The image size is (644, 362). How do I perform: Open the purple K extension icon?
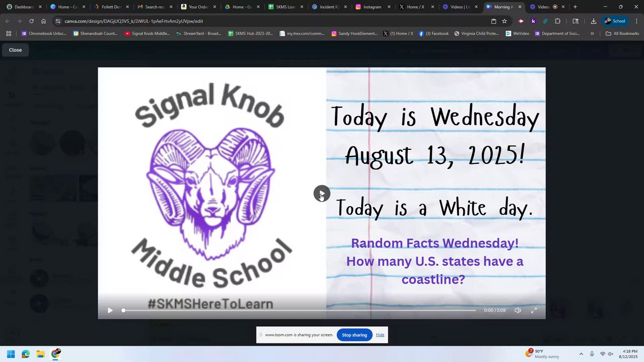tap(533, 21)
